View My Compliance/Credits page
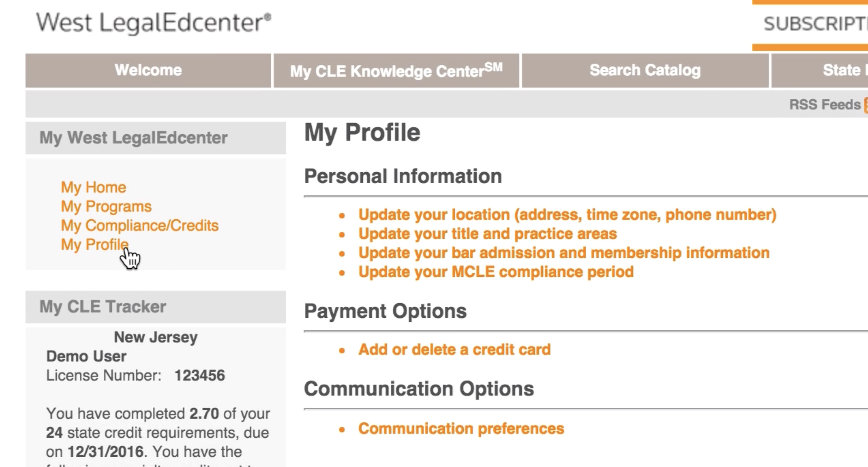The height and width of the screenshot is (467, 868). click(x=139, y=226)
